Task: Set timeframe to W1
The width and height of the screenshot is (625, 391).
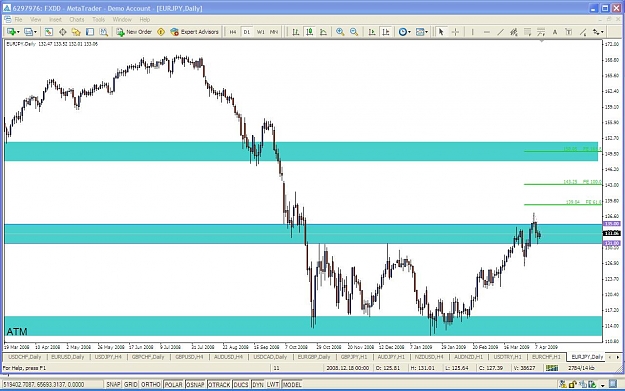Action: point(261,32)
